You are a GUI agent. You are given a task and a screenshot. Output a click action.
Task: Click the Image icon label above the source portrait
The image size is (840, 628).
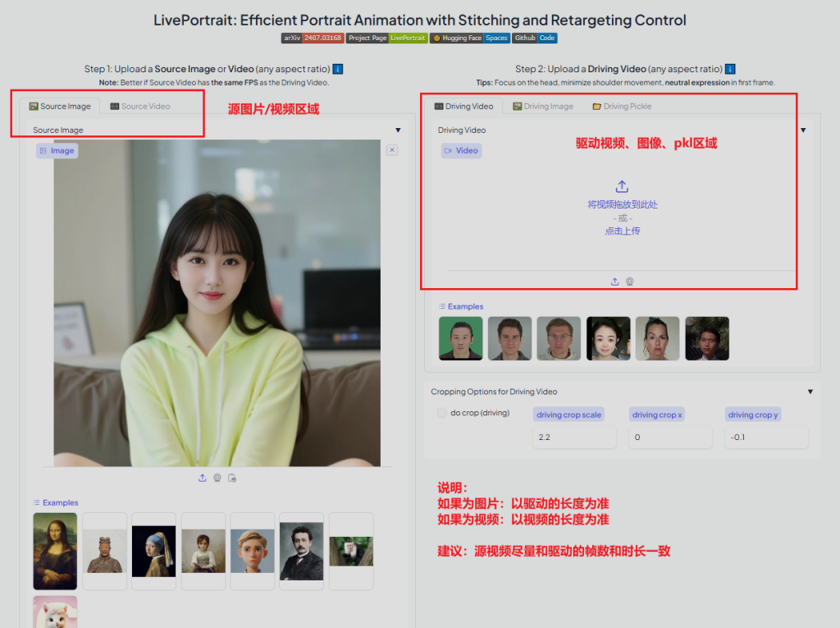coord(57,150)
